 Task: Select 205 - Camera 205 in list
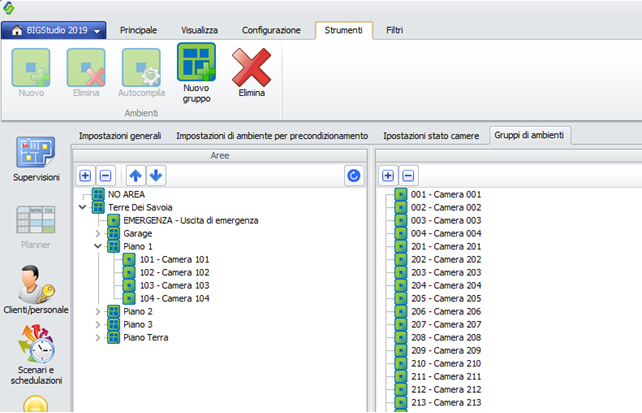pyautogui.click(x=446, y=298)
